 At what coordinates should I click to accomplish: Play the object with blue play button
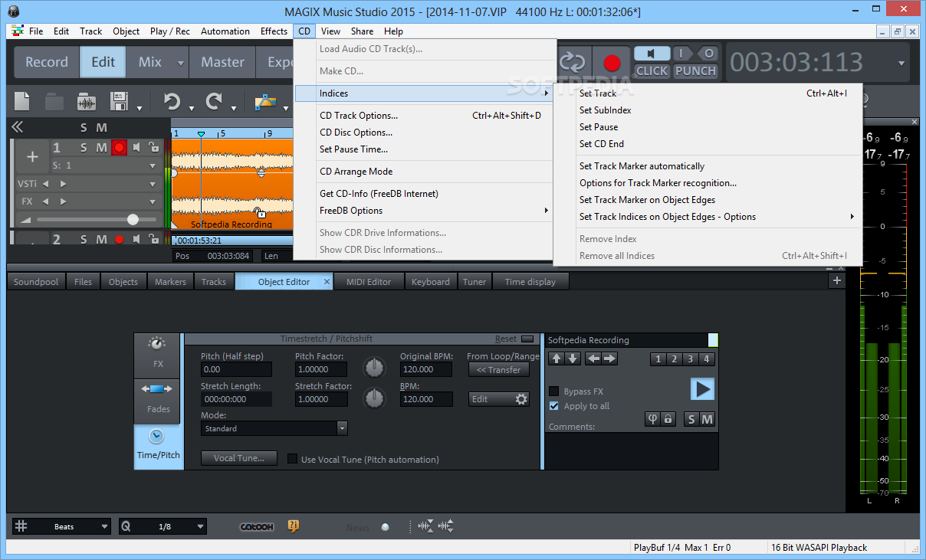[x=702, y=389]
